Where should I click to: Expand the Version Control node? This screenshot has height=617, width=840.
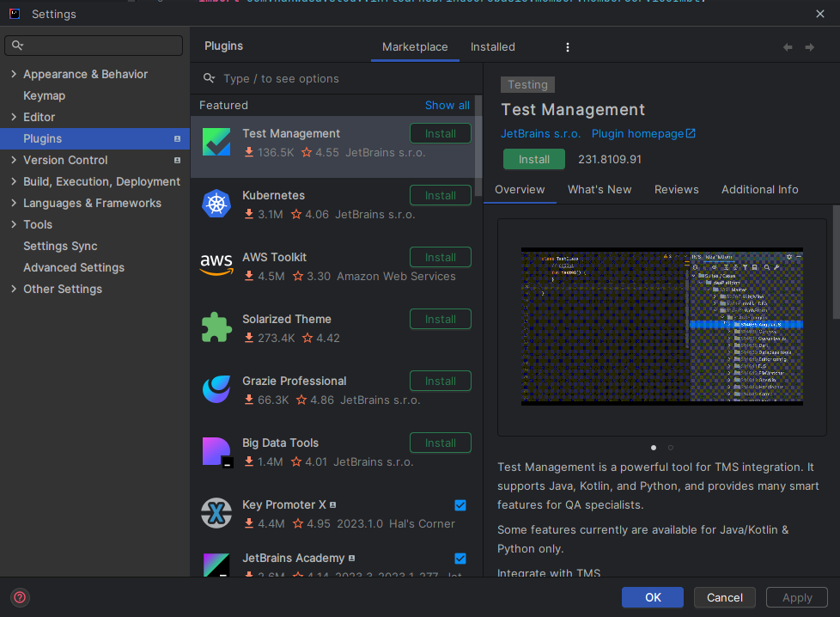(x=14, y=160)
